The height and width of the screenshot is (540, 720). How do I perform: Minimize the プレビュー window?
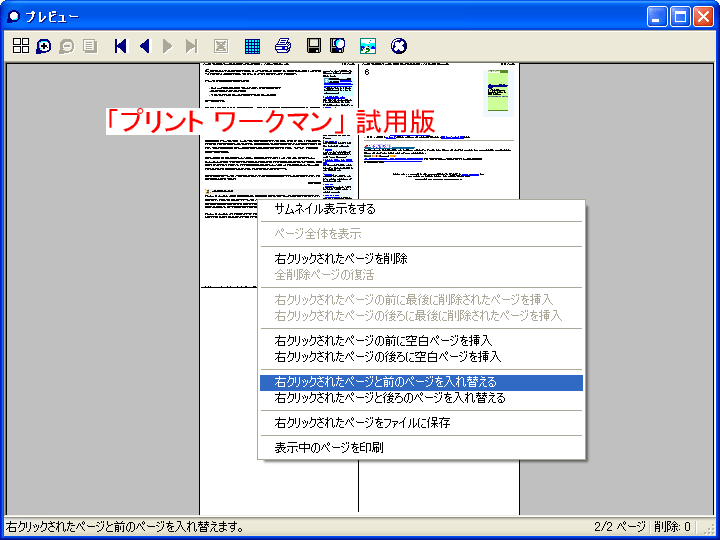pos(657,17)
